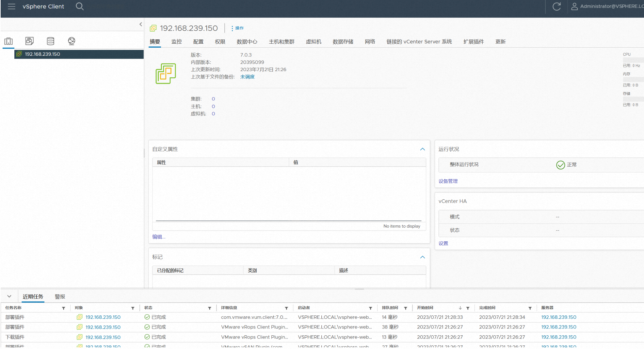Click the refresh icon in header
644x349 pixels.
point(556,7)
